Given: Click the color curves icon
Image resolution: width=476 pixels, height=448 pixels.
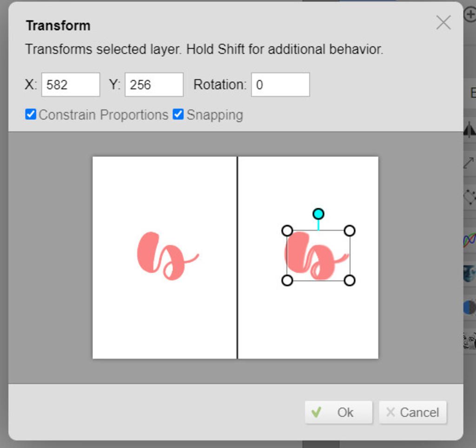Looking at the screenshot, I should [x=469, y=239].
